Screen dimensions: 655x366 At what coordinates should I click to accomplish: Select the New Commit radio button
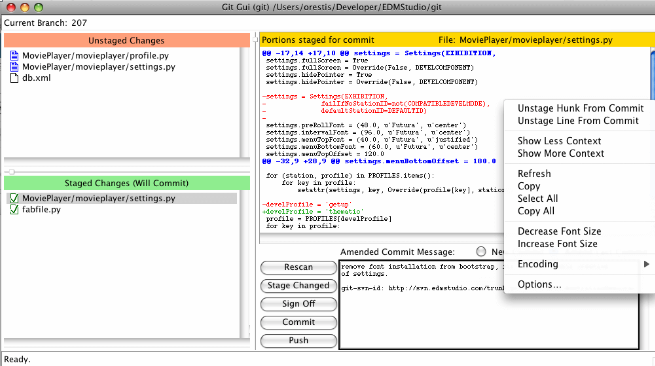pyautogui.click(x=481, y=252)
